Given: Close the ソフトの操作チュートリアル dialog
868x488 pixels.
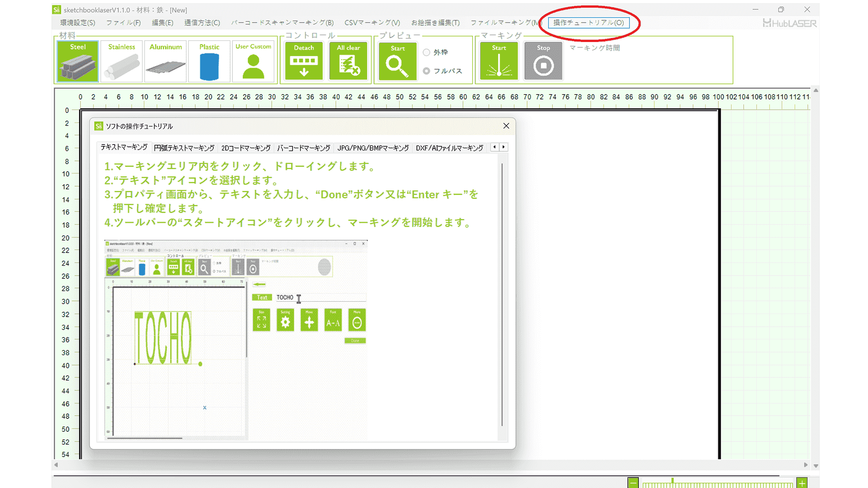Looking at the screenshot, I should point(506,126).
